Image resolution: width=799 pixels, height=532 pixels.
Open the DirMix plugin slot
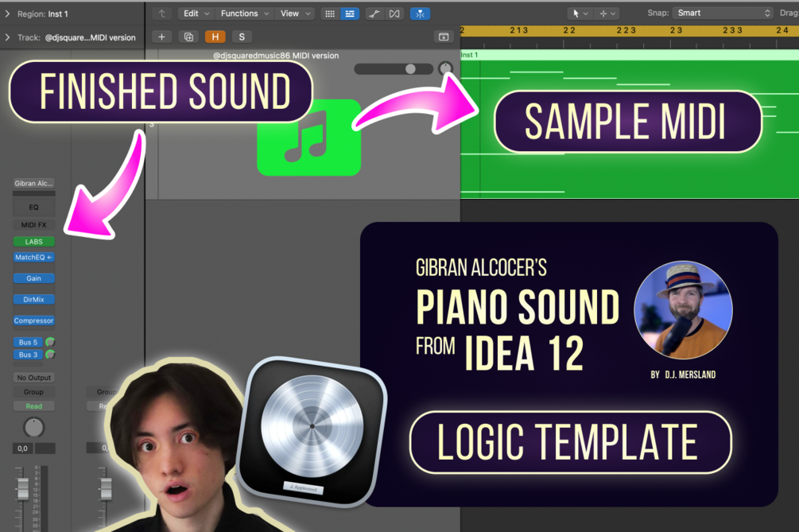point(33,300)
